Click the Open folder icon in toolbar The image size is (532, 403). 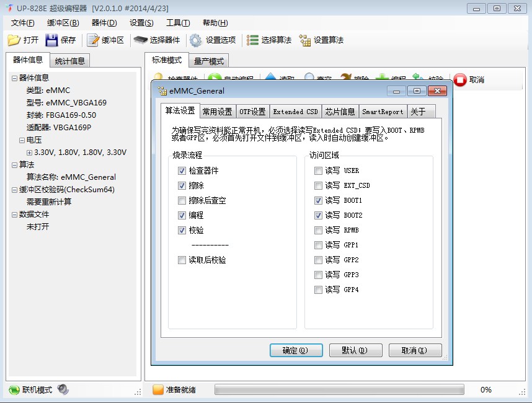point(14,40)
